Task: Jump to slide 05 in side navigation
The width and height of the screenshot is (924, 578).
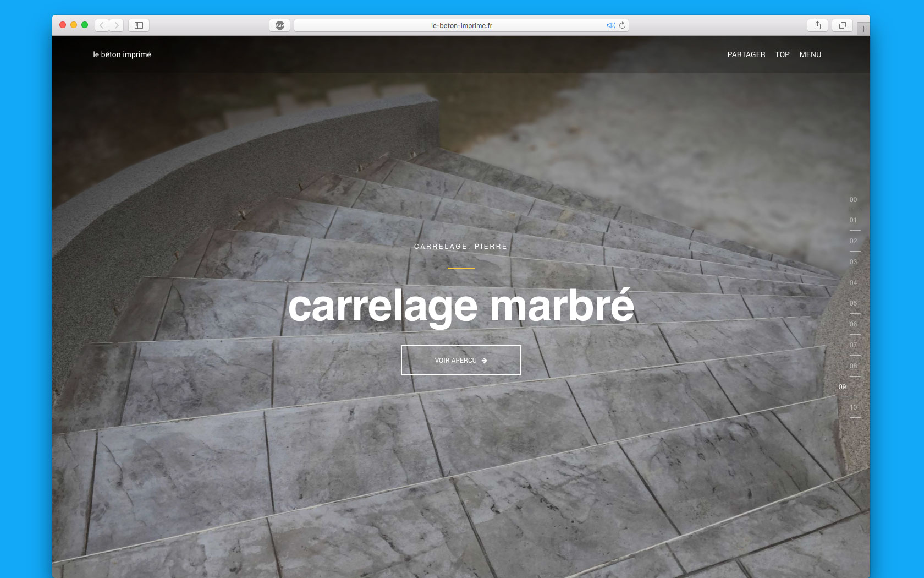Action: coord(854,304)
